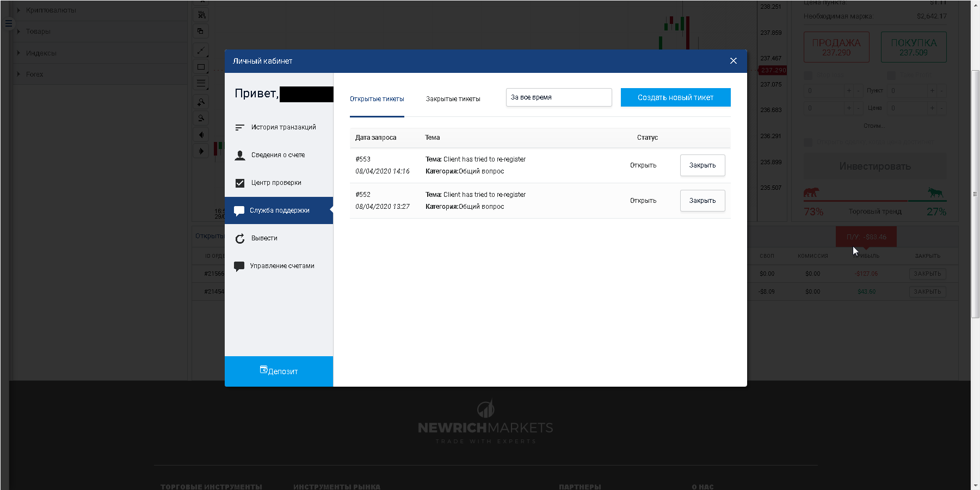
Task: Toggle the Stop loss checkbox
Action: tap(808, 76)
